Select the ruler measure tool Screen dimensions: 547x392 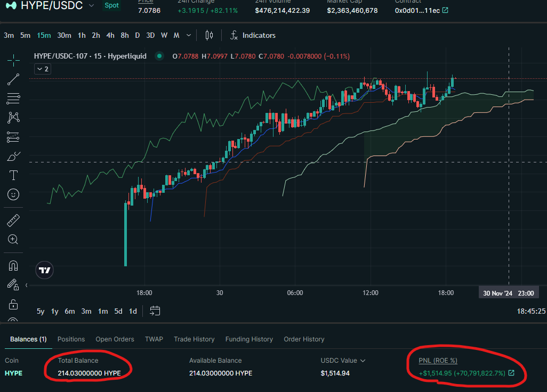[13, 220]
